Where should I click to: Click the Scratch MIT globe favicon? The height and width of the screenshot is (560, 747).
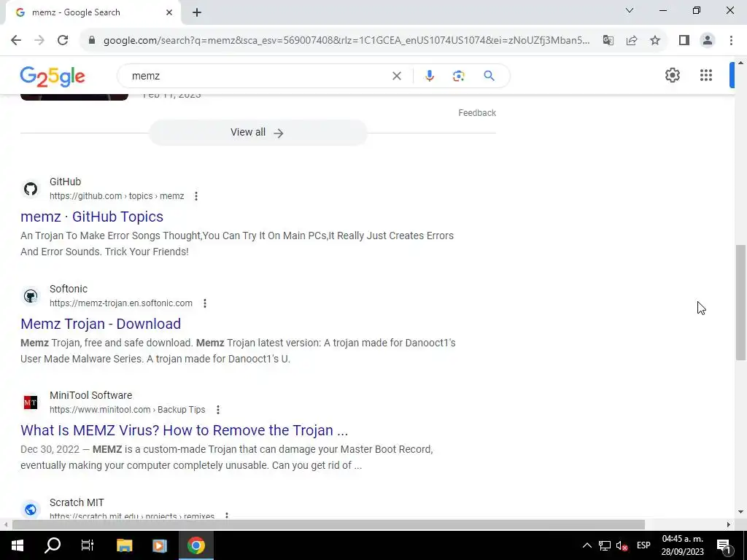pyautogui.click(x=31, y=510)
